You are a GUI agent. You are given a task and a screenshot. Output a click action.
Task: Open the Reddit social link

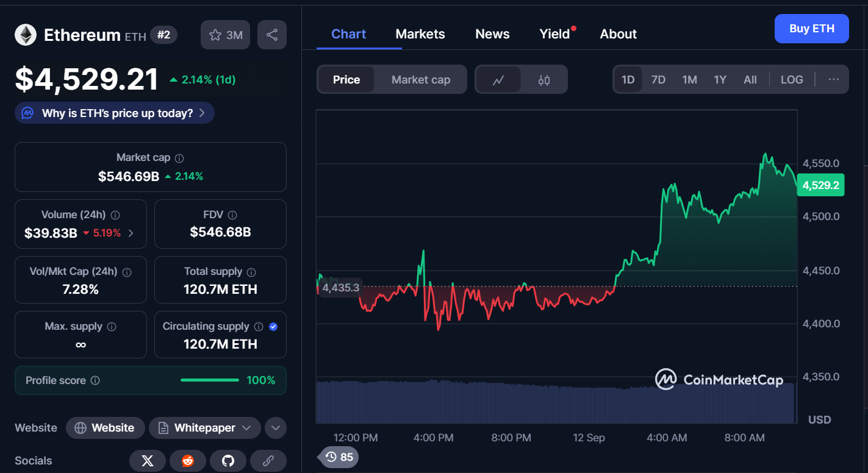(x=188, y=461)
